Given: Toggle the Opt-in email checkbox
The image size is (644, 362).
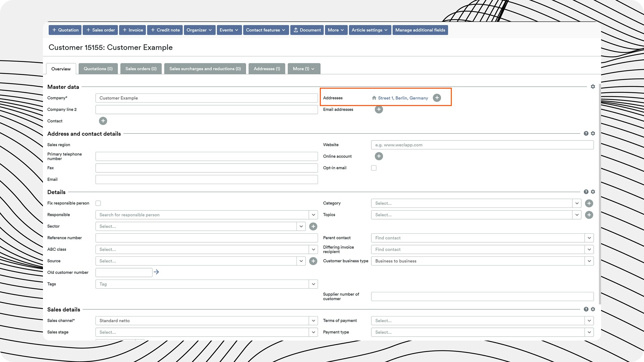Looking at the screenshot, I should pyautogui.click(x=374, y=168).
